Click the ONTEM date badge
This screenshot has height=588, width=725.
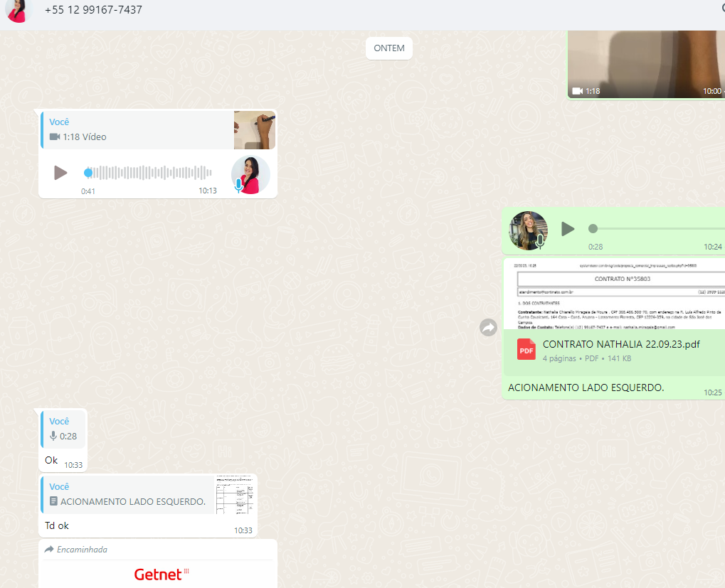(389, 48)
